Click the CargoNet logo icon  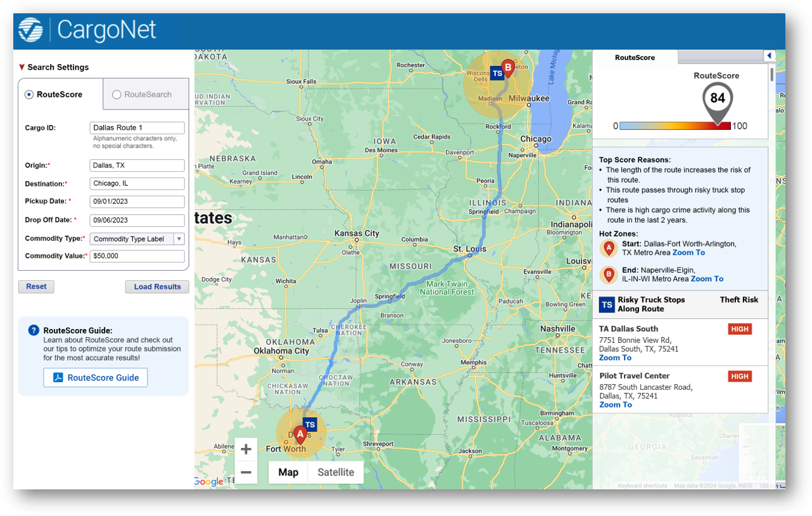point(31,29)
